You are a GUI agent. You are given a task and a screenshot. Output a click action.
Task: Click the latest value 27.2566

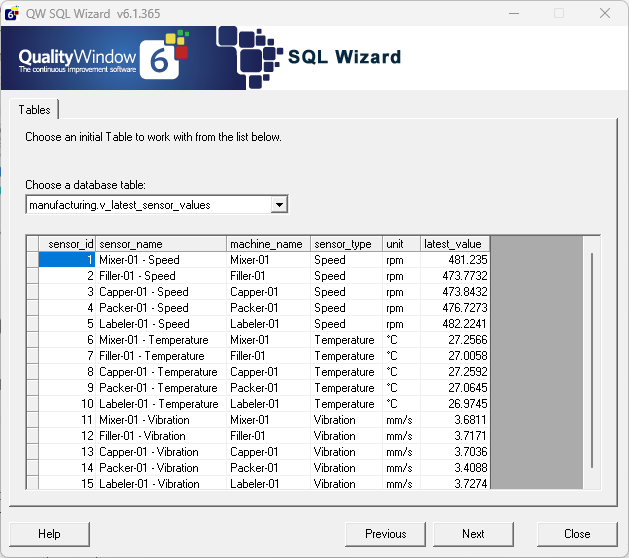click(455, 340)
